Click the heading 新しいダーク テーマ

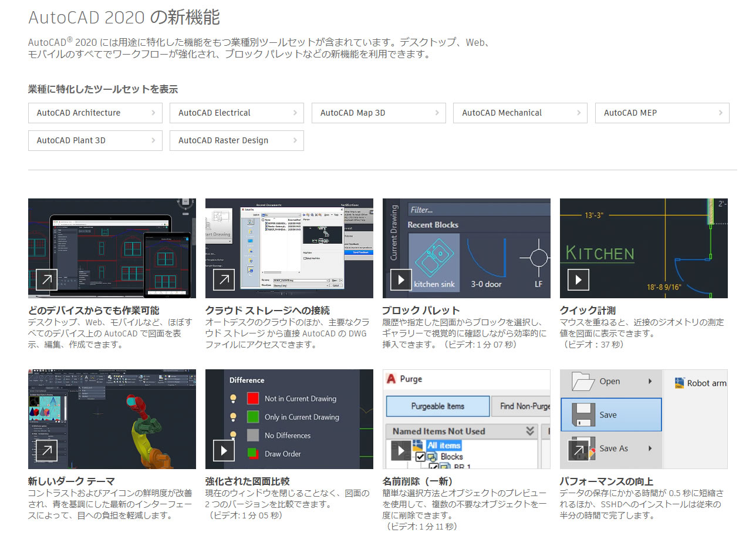pyautogui.click(x=71, y=481)
